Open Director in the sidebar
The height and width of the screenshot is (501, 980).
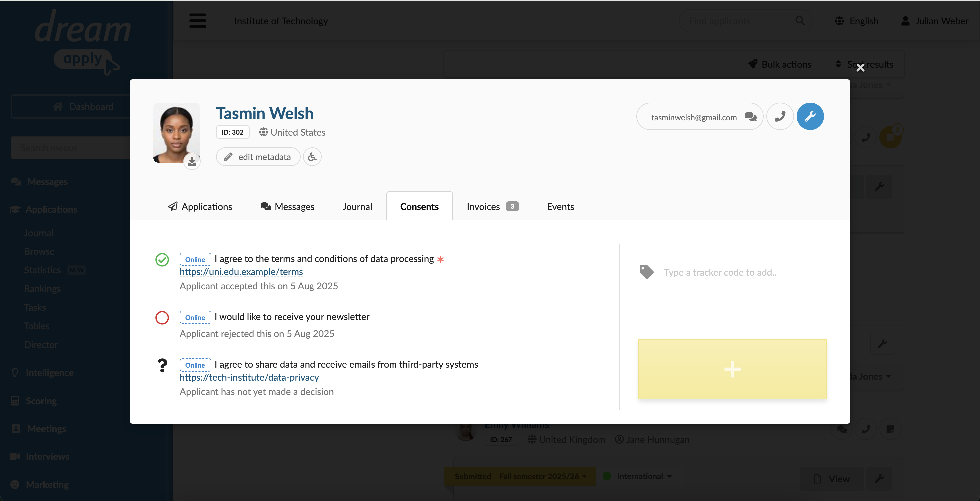pos(41,345)
